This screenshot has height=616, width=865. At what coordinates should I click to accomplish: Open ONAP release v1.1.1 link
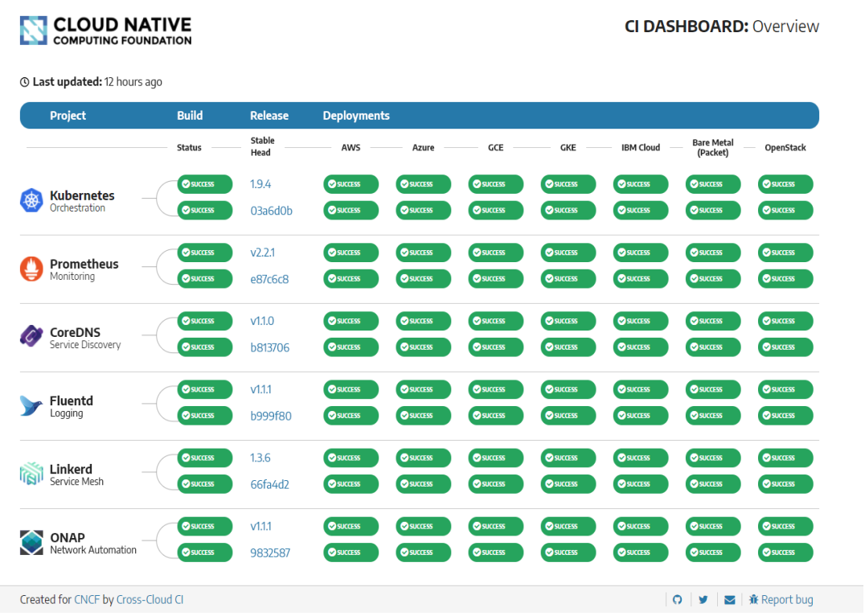[261, 527]
